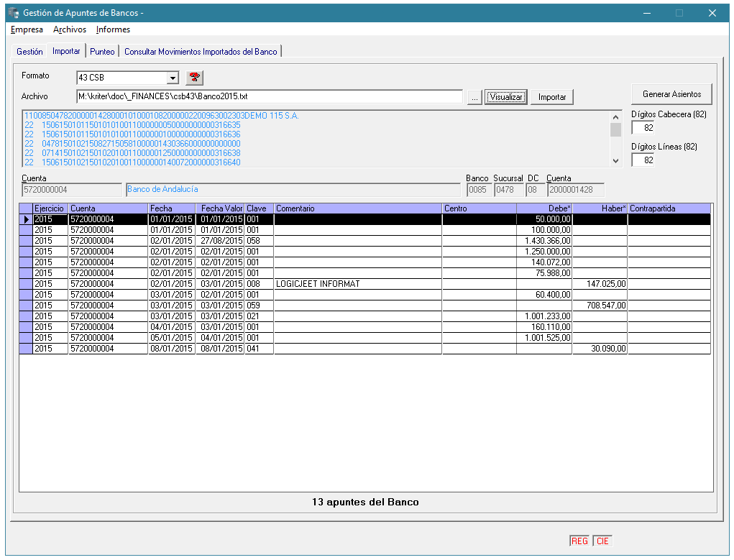Open the Archivos menu
Screen dimensions: 734x560
[70, 29]
